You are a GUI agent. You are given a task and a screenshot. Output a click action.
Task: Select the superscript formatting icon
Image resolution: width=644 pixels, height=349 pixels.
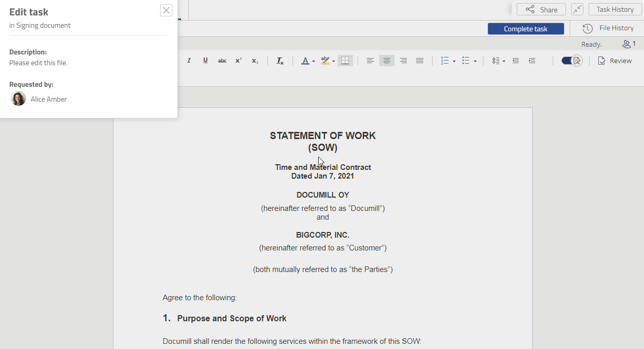pos(238,61)
